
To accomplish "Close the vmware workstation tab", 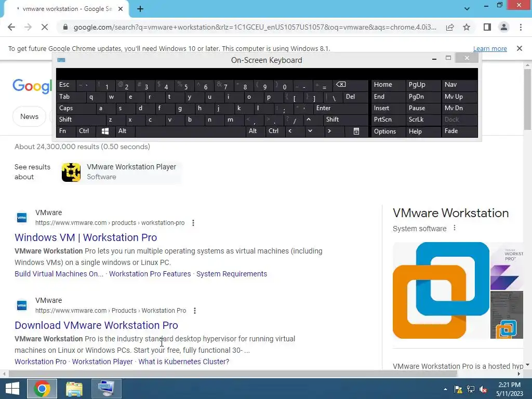I will 121,9.
